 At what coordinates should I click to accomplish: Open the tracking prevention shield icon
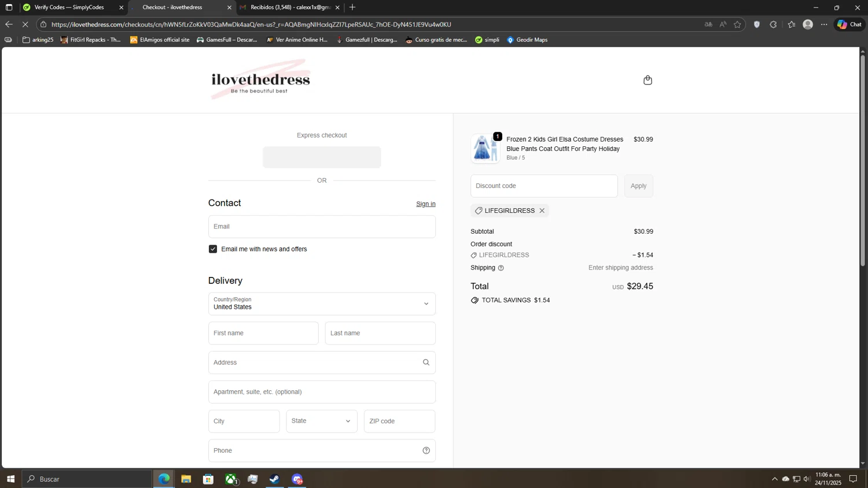click(x=756, y=24)
